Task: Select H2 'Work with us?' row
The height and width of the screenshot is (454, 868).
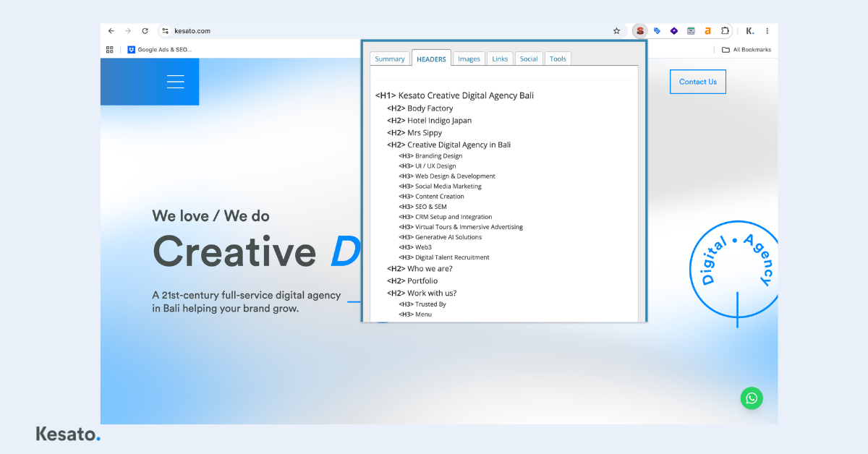Action: tap(422, 294)
